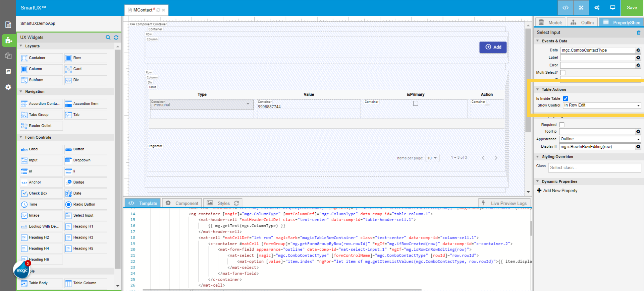Open the Show Control dropdown
The image size is (644, 291).
coord(602,105)
